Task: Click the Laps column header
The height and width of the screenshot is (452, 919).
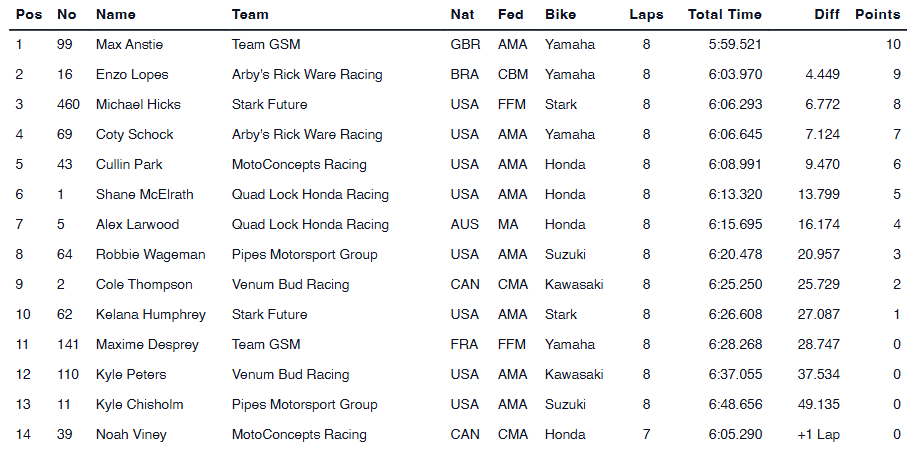Action: 645,15
